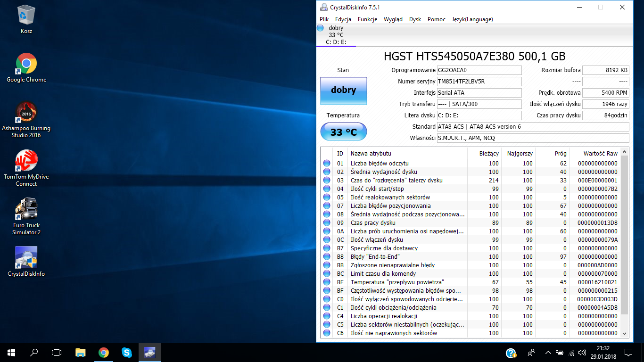This screenshot has height=362, width=644.
Task: Select the Google Chrome desktop shortcut
Action: click(26, 68)
